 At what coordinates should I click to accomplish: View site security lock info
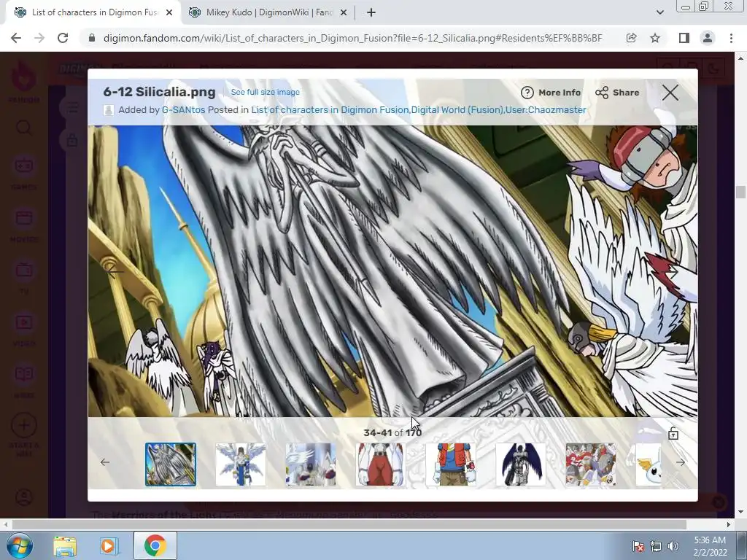(x=92, y=38)
